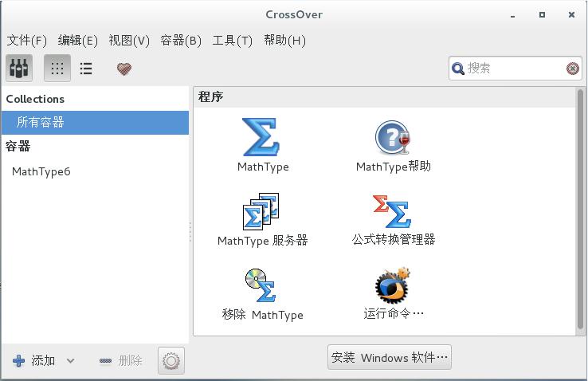Open the MathType program icon
This screenshot has width=588, height=381.
tap(261, 137)
